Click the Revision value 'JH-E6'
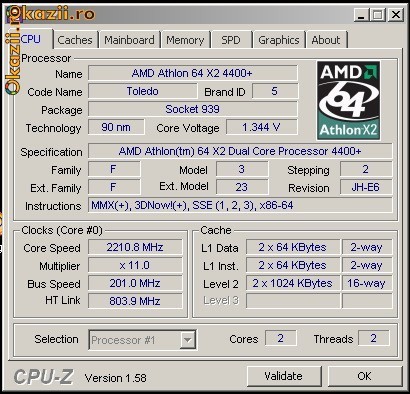 point(366,187)
